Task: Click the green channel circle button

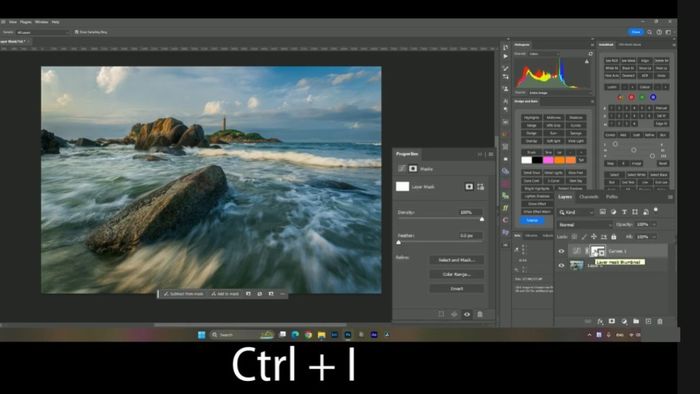Action: pyautogui.click(x=642, y=97)
